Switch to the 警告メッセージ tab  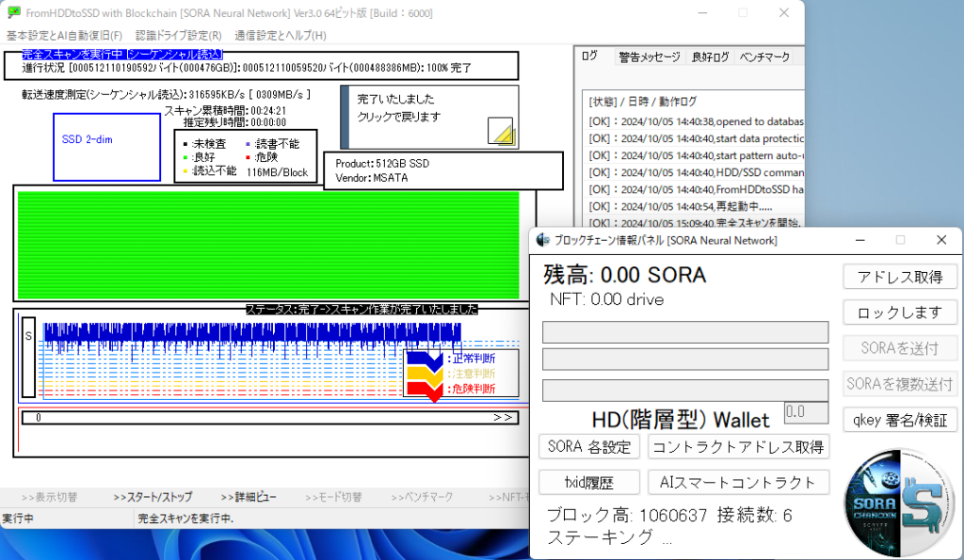pyautogui.click(x=650, y=57)
